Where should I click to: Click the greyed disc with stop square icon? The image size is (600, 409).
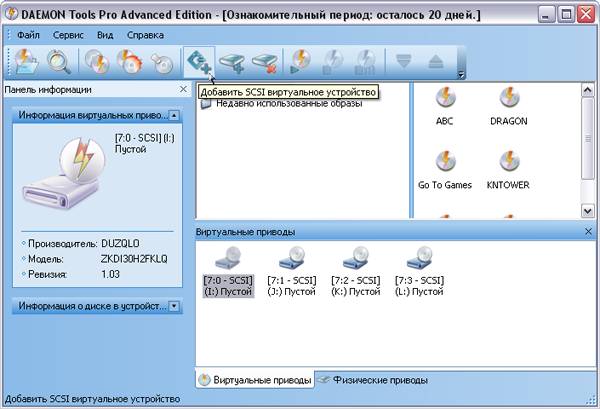(x=333, y=62)
